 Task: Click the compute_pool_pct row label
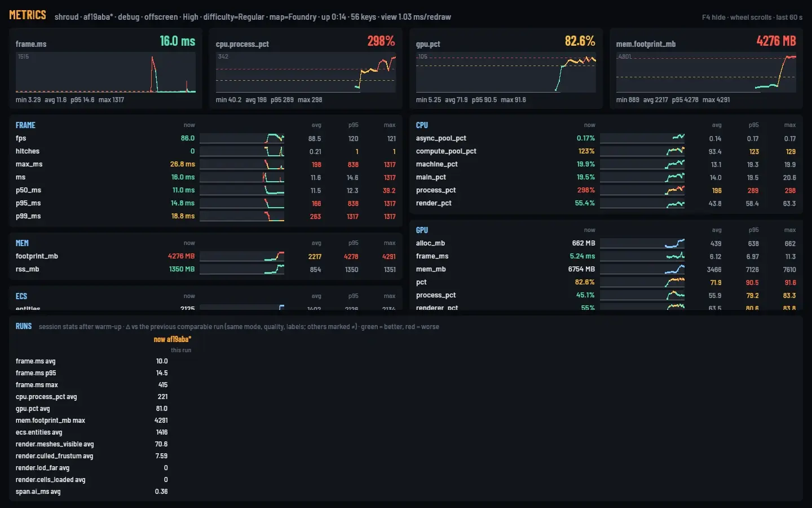coord(446,151)
